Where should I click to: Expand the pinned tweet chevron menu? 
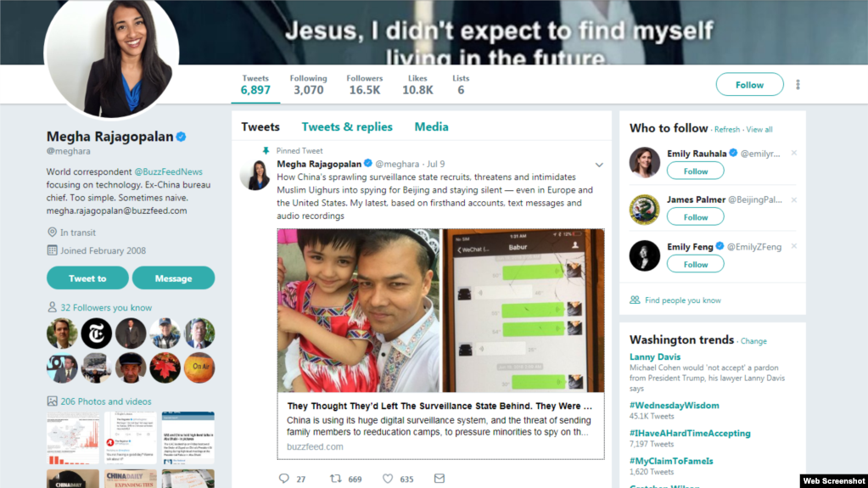[599, 165]
